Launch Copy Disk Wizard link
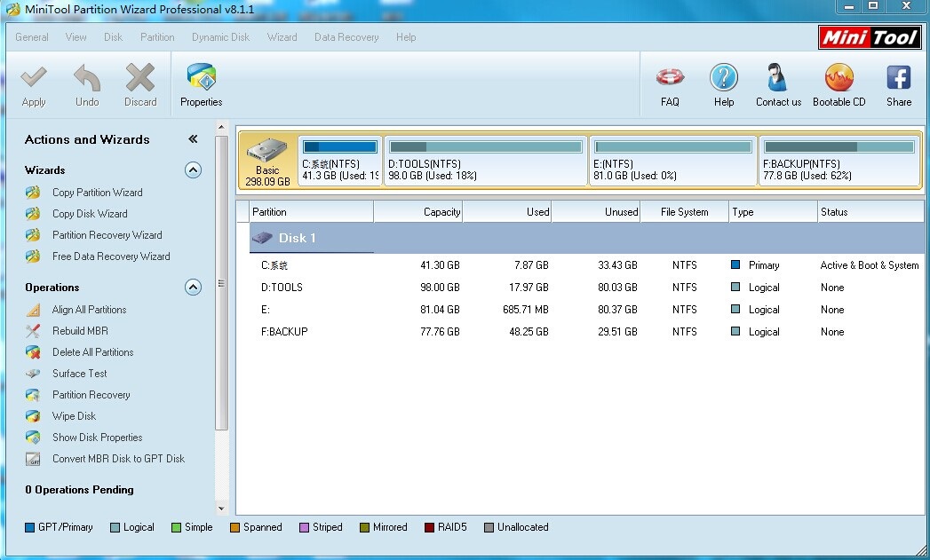This screenshot has width=930, height=560. tap(90, 214)
